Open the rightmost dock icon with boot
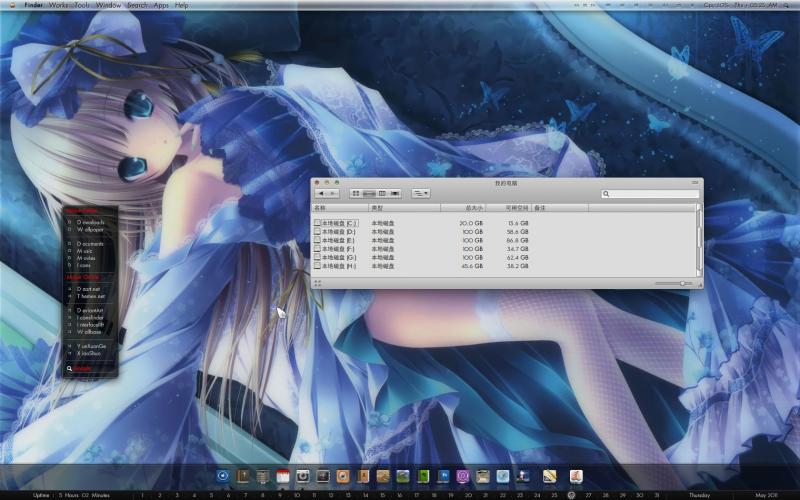Screen dimensions: 800x500 (x=577, y=476)
